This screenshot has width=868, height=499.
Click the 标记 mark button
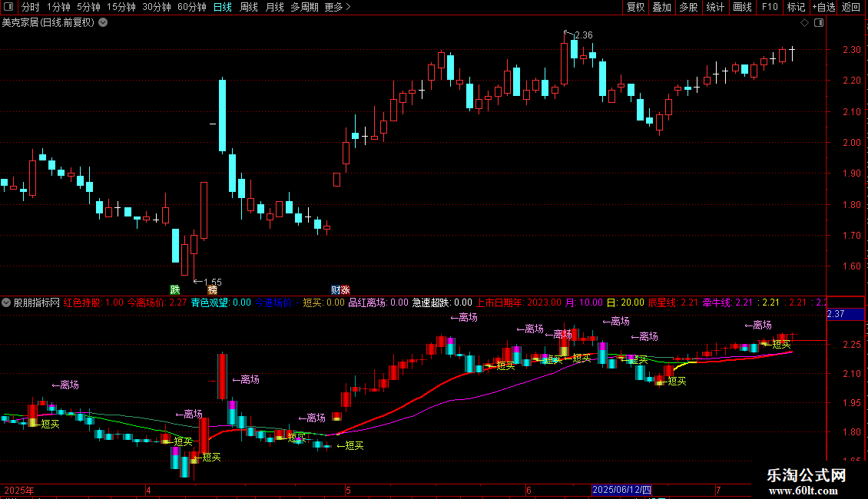[796, 7]
